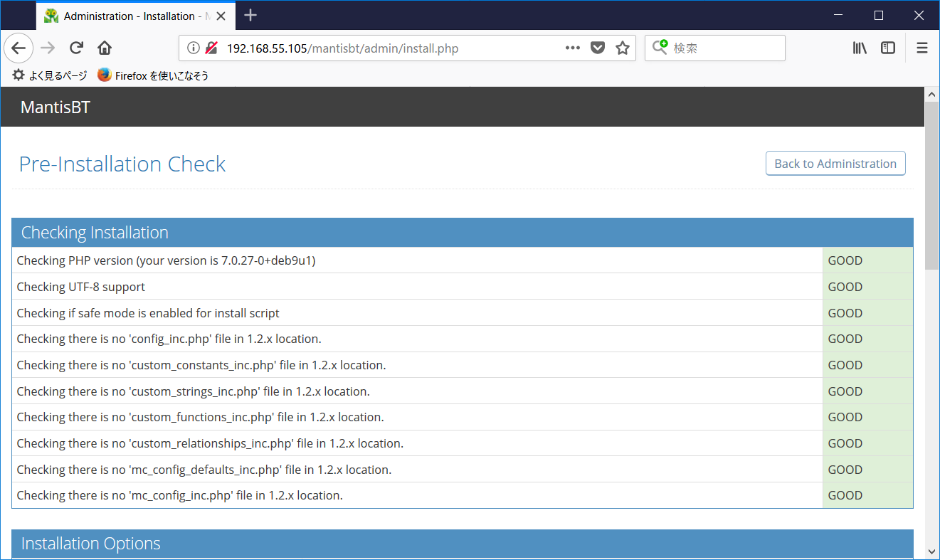Toggle the sidebar panel icon
940x560 pixels.
pos(887,48)
